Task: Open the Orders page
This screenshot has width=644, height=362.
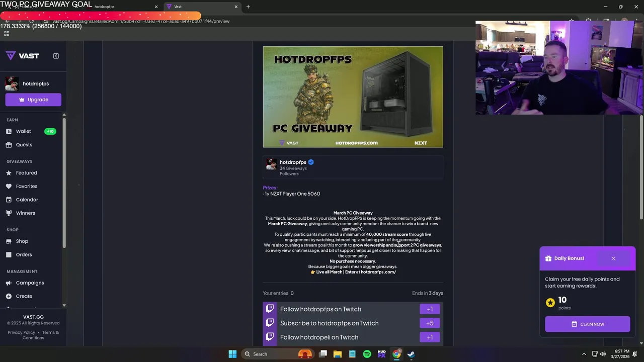Action: click(x=24, y=254)
